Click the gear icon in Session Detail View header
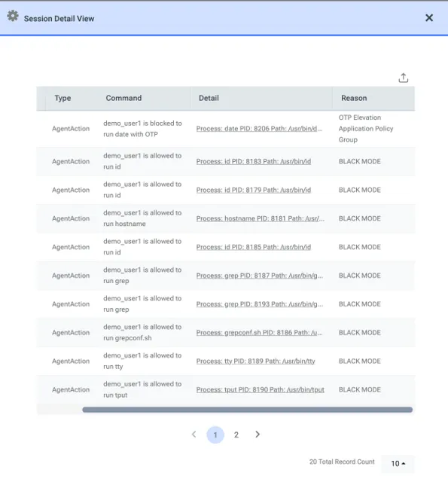The height and width of the screenshot is (500, 448). pyautogui.click(x=13, y=16)
